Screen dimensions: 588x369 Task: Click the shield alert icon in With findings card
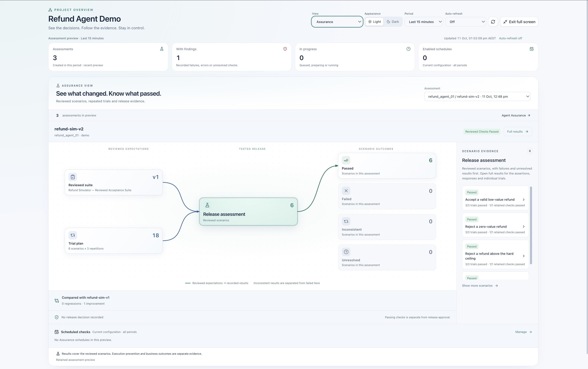click(x=285, y=49)
